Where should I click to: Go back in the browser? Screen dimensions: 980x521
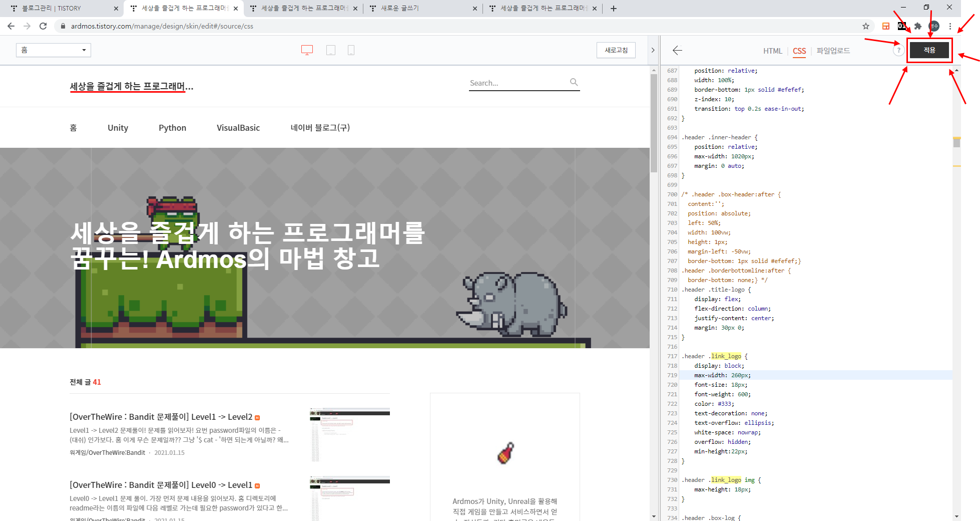click(x=11, y=26)
